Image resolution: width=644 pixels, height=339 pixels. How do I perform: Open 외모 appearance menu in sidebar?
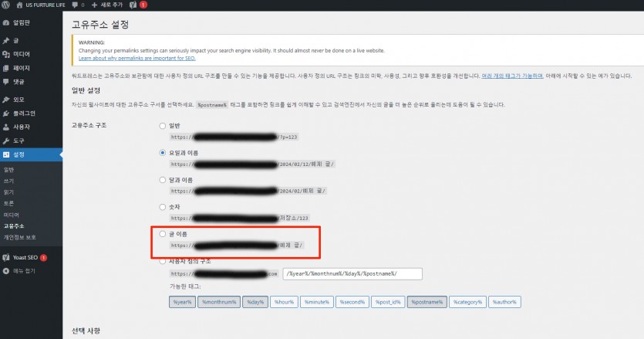click(x=19, y=100)
